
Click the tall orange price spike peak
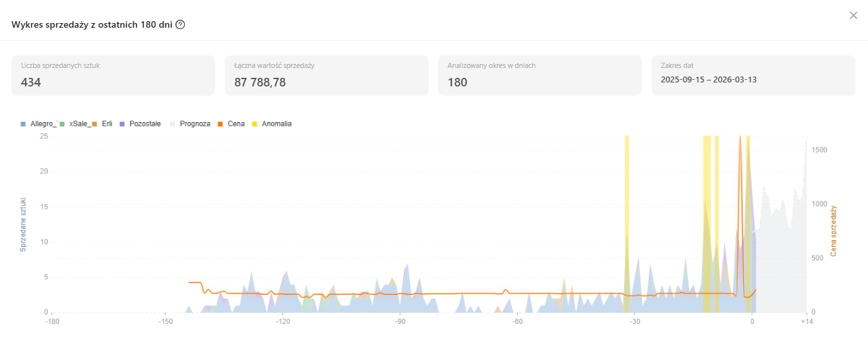[x=741, y=140]
